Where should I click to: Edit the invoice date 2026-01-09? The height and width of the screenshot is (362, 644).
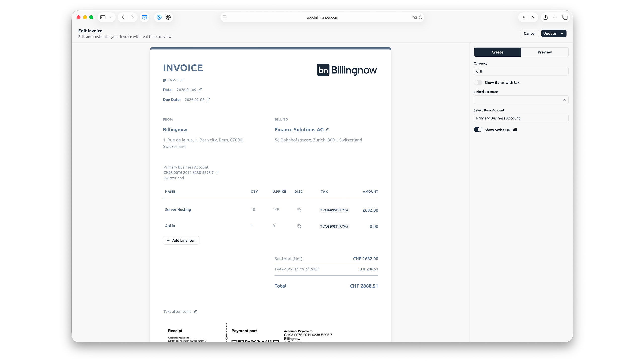(200, 89)
